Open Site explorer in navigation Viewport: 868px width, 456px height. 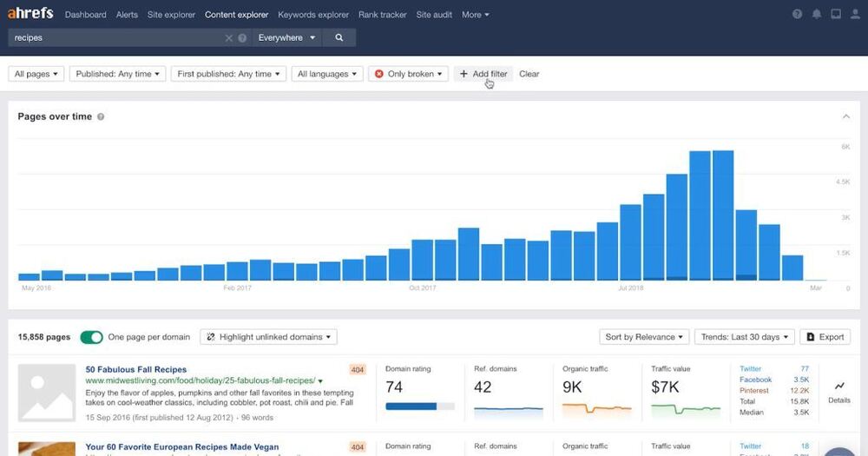(x=171, y=15)
